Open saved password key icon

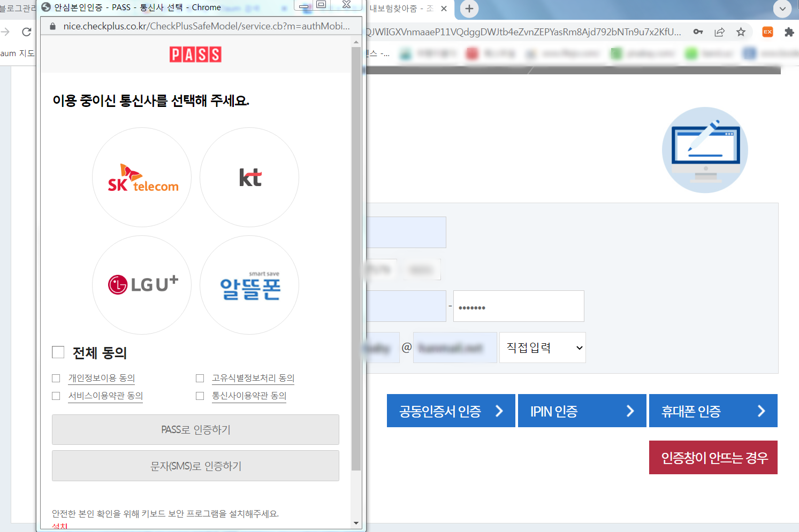coord(698,32)
